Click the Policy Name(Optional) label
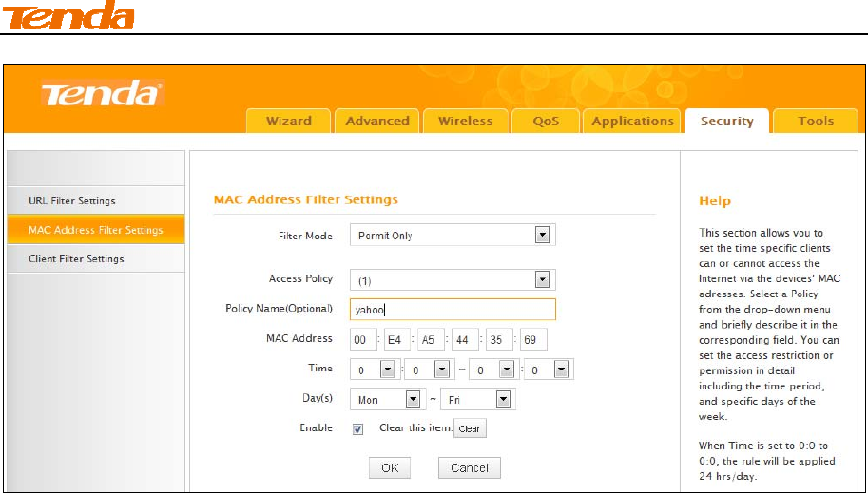This screenshot has width=868, height=493. pyautogui.click(x=279, y=308)
